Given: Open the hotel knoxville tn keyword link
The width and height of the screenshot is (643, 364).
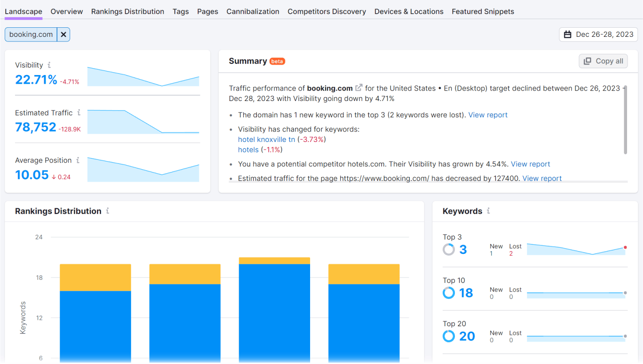Looking at the screenshot, I should pyautogui.click(x=266, y=139).
